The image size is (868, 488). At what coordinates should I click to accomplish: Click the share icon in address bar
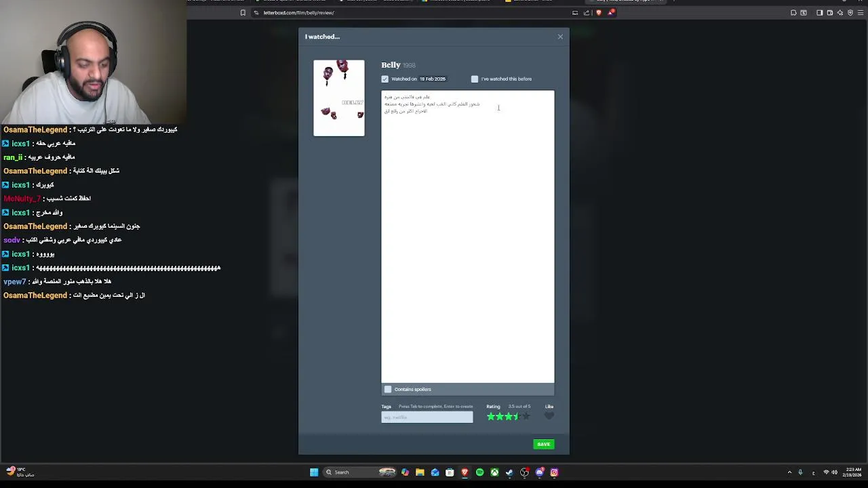587,13
